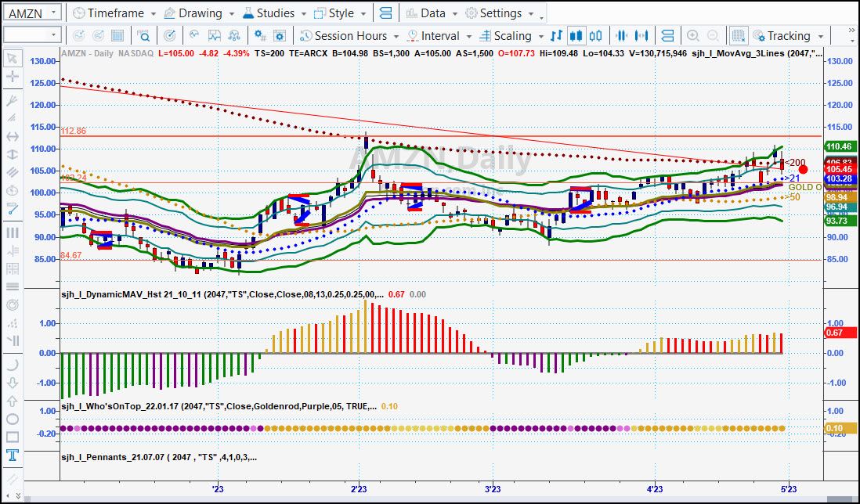Click the zoom in magnifier icon

692,36
